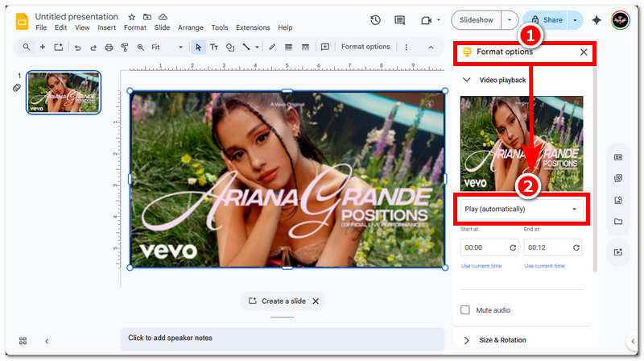Image resolution: width=644 pixels, height=361 pixels.
Task: Open the Slideshow options dropdown arrow
Action: point(510,20)
